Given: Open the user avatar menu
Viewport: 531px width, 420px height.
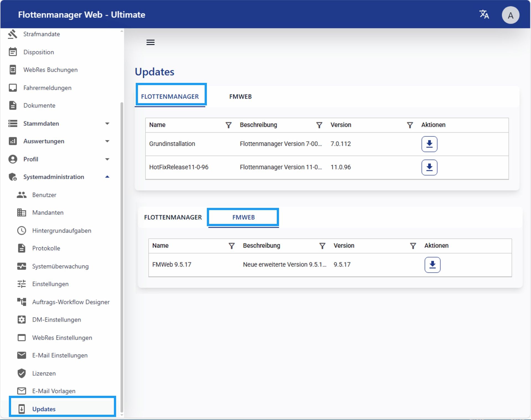Looking at the screenshot, I should [510, 15].
